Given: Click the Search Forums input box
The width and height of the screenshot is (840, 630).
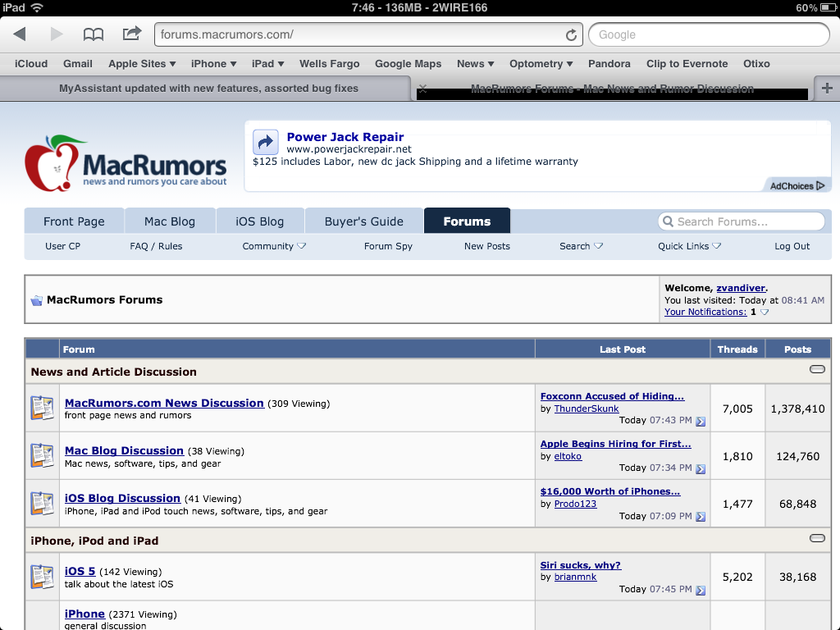Looking at the screenshot, I should pyautogui.click(x=742, y=221).
